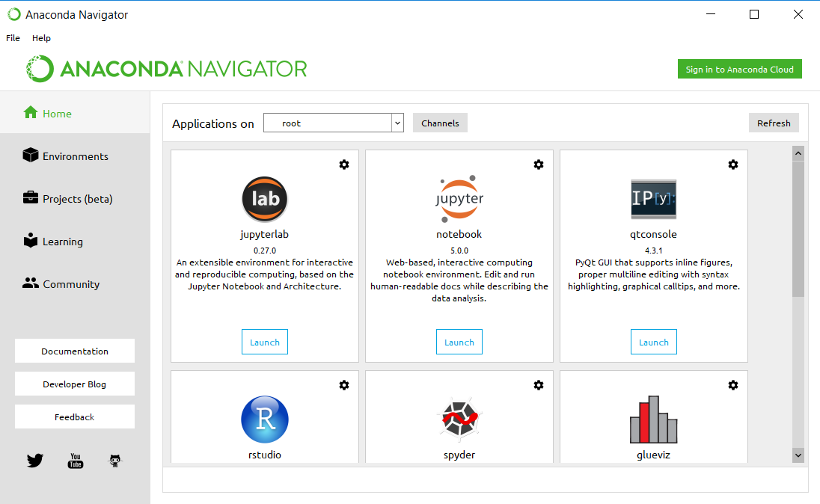Open glueviz card gear menu
The image size is (820, 504).
(x=733, y=385)
